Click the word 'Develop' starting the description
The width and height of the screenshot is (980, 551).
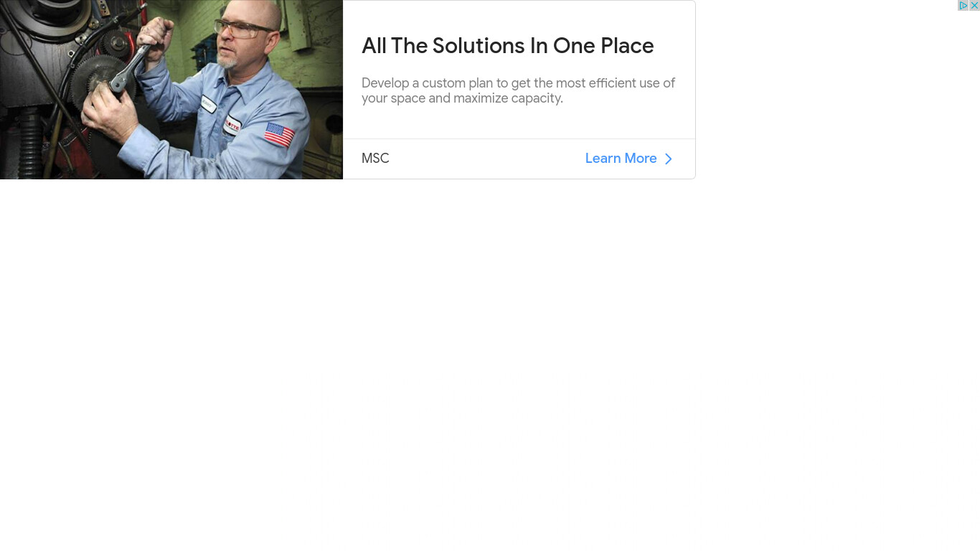(385, 83)
